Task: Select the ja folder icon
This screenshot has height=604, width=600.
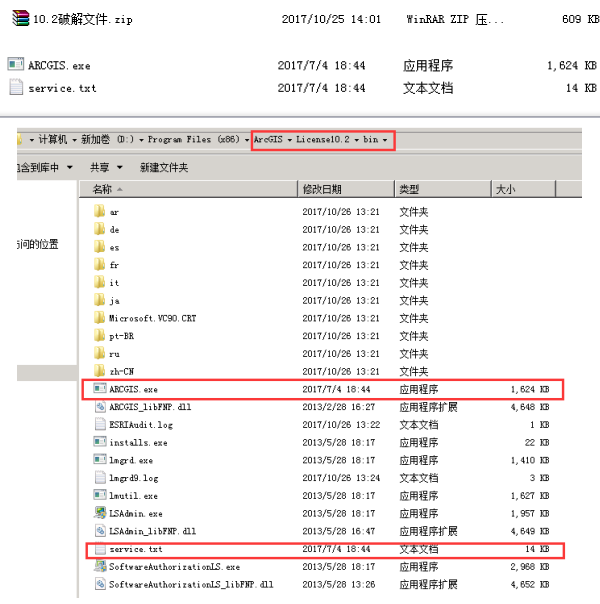Action: 99,300
